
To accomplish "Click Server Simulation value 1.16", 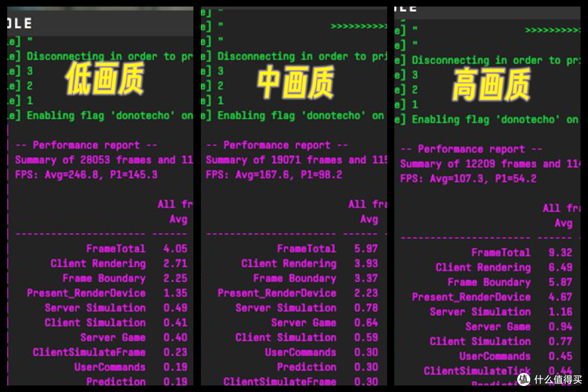I will [x=560, y=312].
